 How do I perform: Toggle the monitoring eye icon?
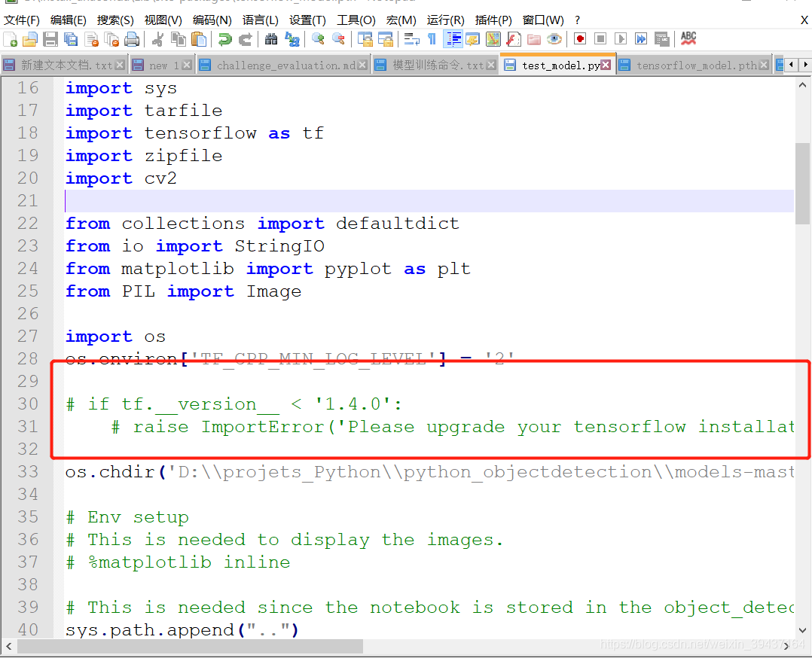554,39
